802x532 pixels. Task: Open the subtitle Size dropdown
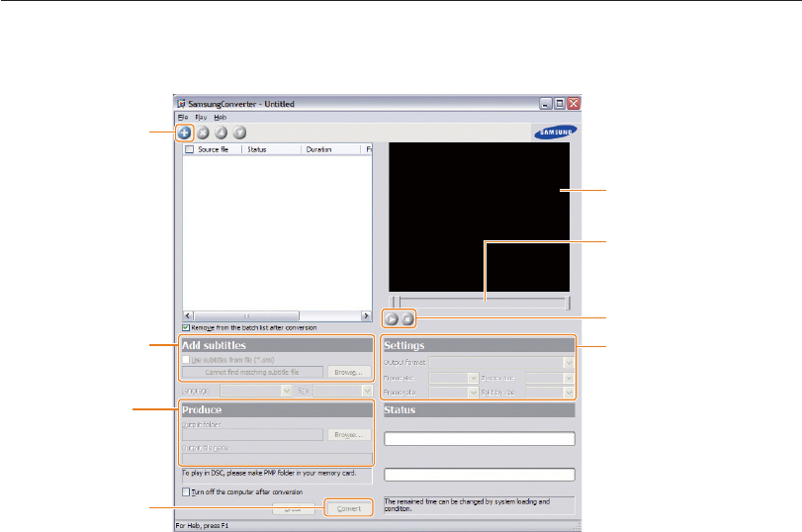367,391
